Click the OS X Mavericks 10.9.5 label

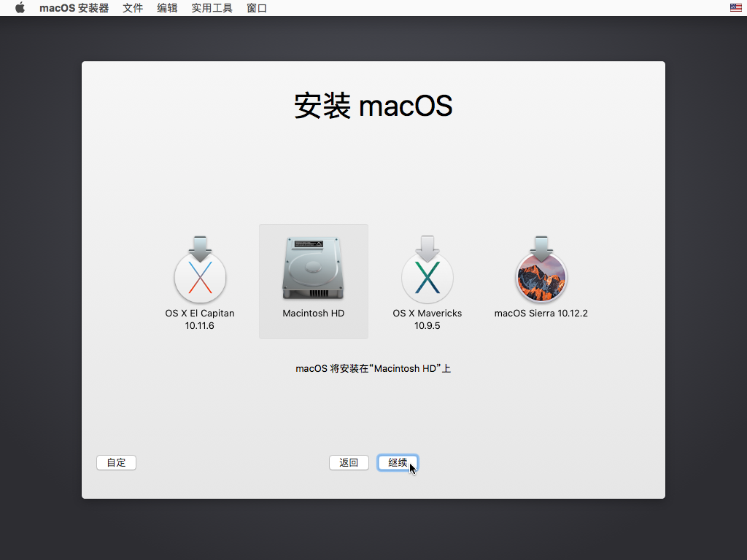427,319
